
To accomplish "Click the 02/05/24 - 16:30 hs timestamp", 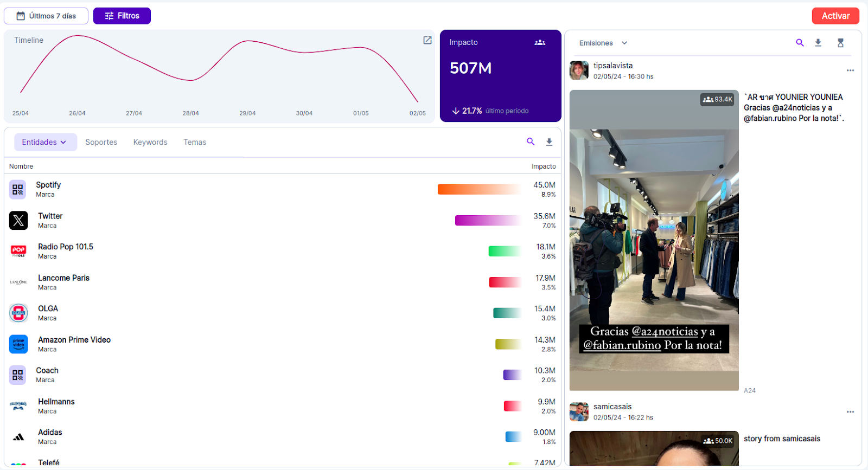I will click(x=623, y=76).
